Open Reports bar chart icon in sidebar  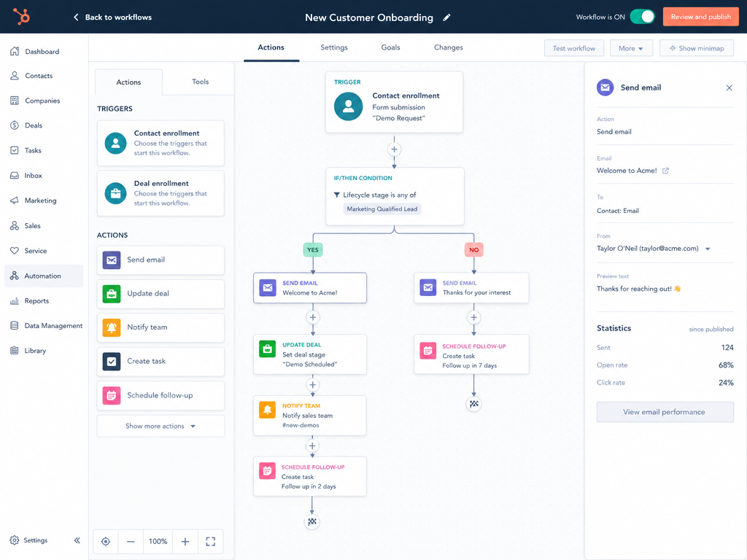click(15, 301)
